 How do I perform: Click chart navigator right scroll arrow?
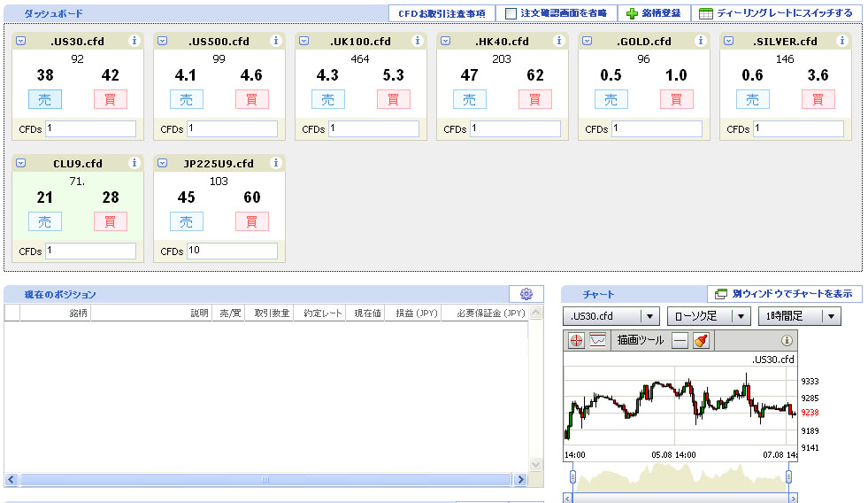(x=793, y=498)
